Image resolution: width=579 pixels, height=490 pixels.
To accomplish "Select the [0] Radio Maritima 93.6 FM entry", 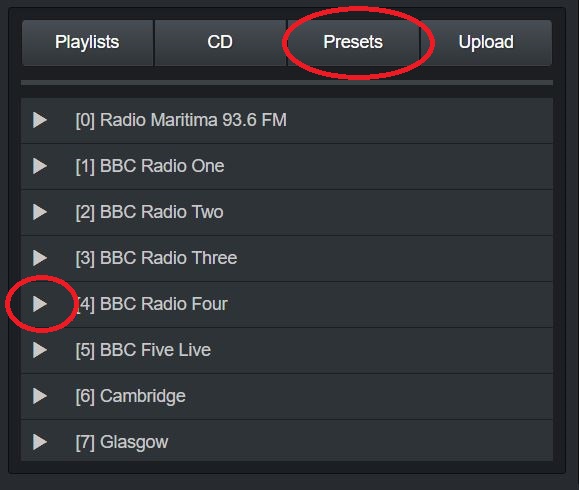I will pos(181,120).
